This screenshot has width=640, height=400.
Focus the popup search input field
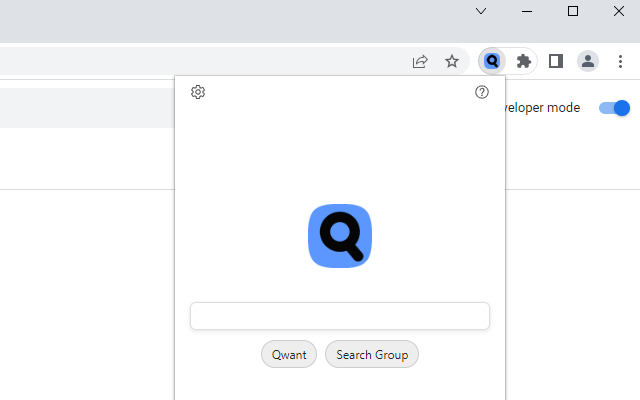pyautogui.click(x=340, y=316)
